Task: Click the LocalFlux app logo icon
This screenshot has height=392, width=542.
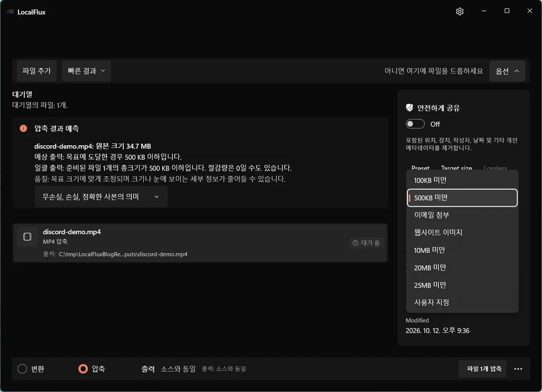Action: coord(10,12)
